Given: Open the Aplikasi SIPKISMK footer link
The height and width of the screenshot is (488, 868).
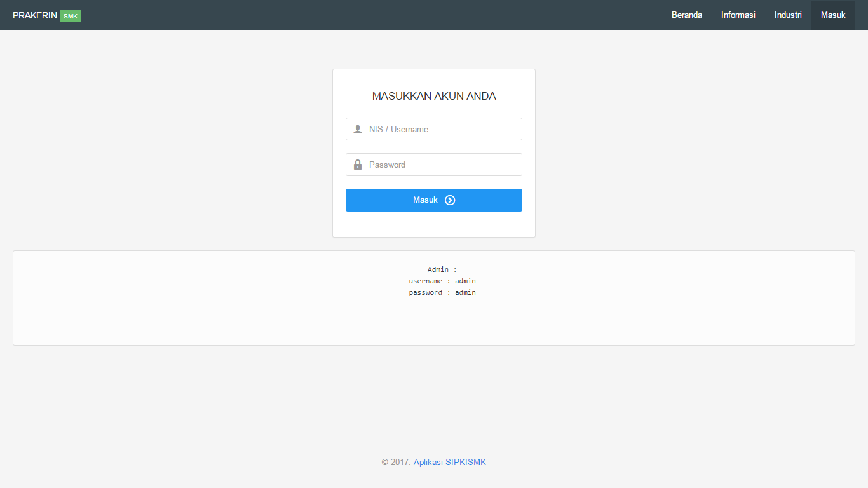Looking at the screenshot, I should point(449,463).
